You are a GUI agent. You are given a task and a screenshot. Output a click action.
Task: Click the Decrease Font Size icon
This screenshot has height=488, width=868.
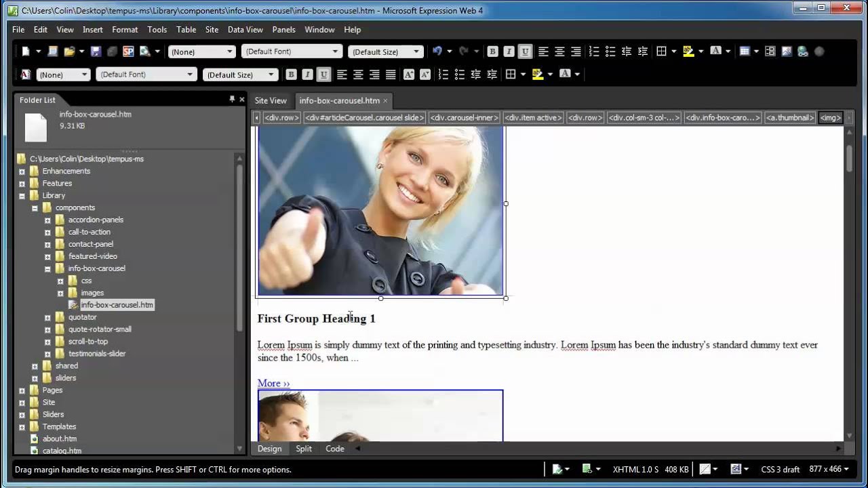pos(425,75)
